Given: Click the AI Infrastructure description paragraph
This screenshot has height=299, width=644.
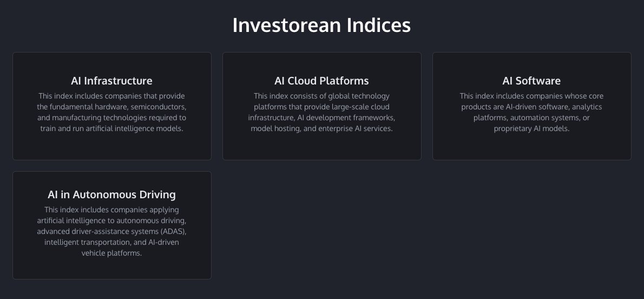Looking at the screenshot, I should click(x=111, y=113).
